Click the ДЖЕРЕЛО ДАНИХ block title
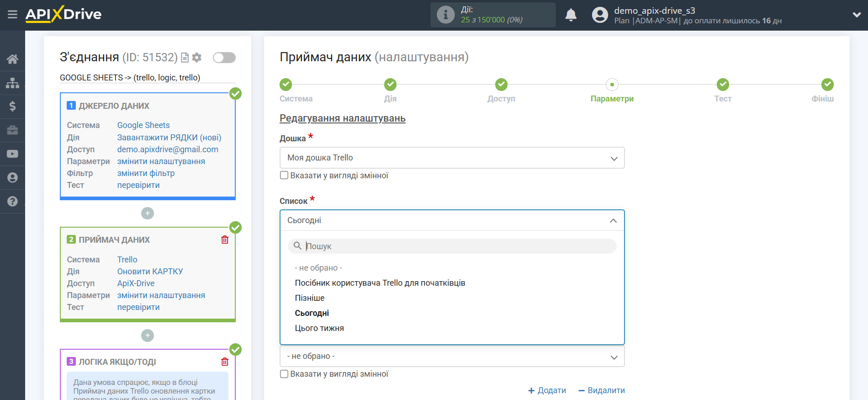The image size is (868, 400). 114,106
